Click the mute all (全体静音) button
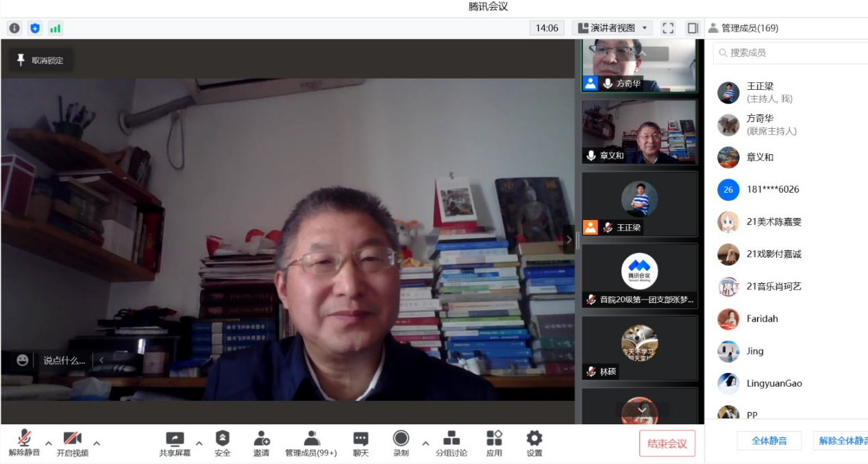The width and height of the screenshot is (868, 464). coord(769,441)
